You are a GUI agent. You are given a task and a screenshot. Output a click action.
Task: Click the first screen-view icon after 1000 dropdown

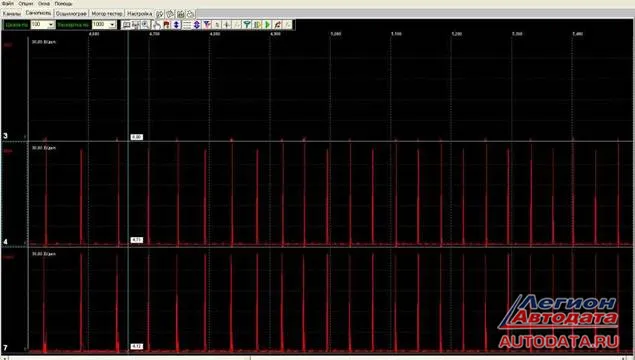pos(126,25)
